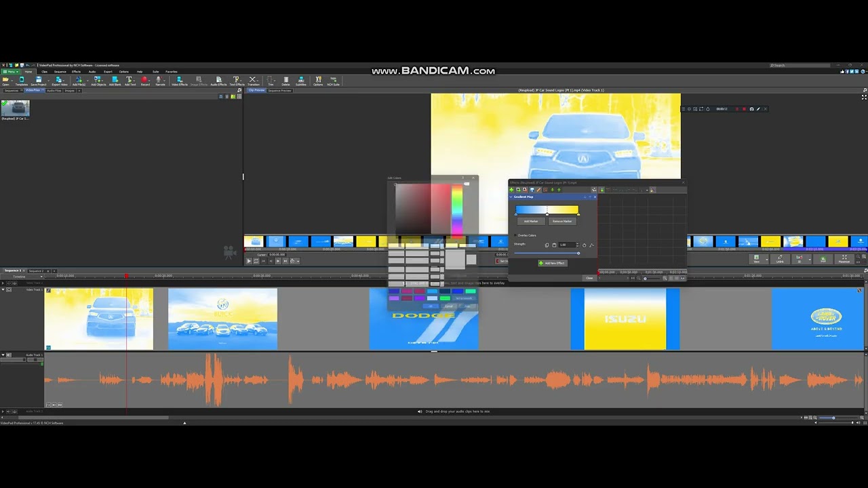
Task: Open the Audio Effects tool
Action: click(218, 80)
